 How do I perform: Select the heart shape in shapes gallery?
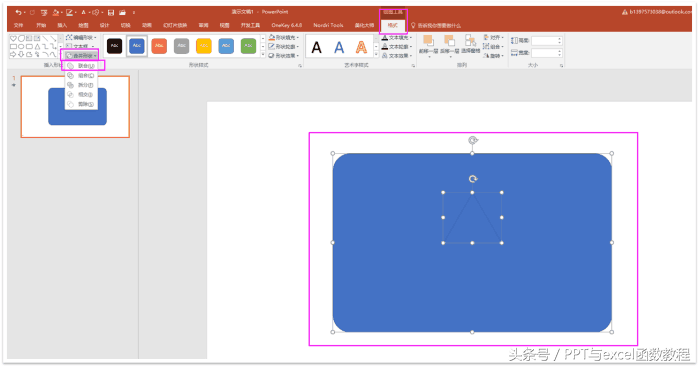point(13,39)
